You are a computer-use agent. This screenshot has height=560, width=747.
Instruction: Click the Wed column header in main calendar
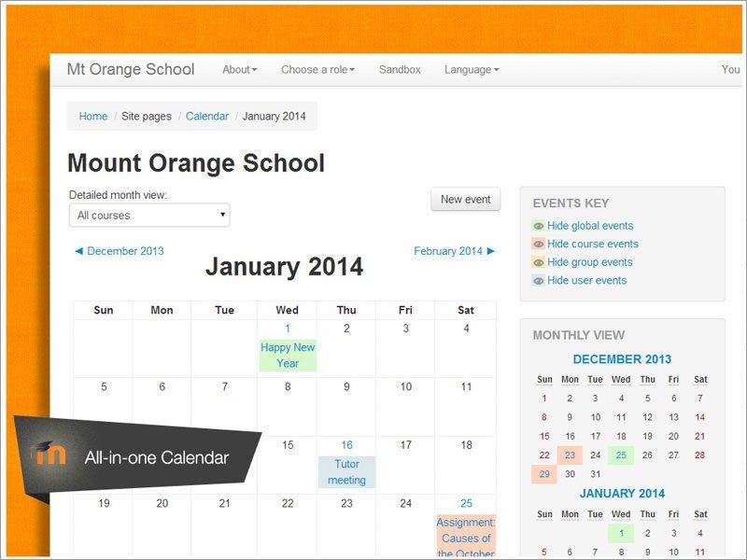point(288,311)
